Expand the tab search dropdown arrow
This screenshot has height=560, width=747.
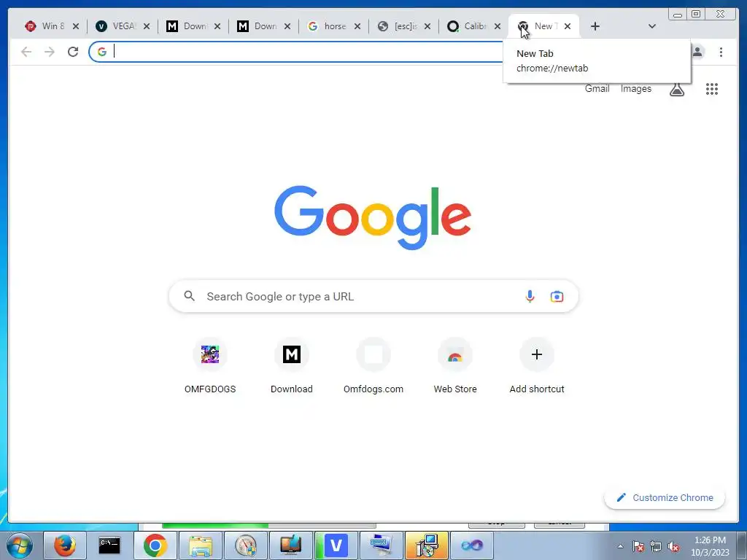(x=652, y=26)
